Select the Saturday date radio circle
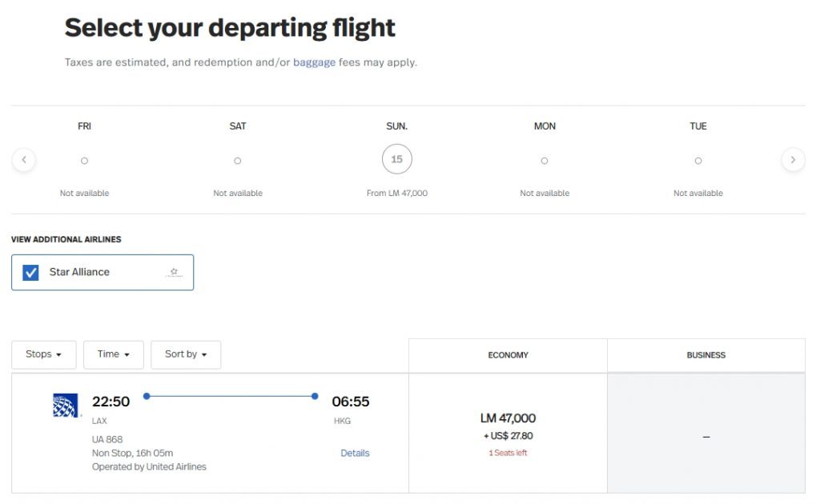The image size is (820, 504). click(238, 161)
